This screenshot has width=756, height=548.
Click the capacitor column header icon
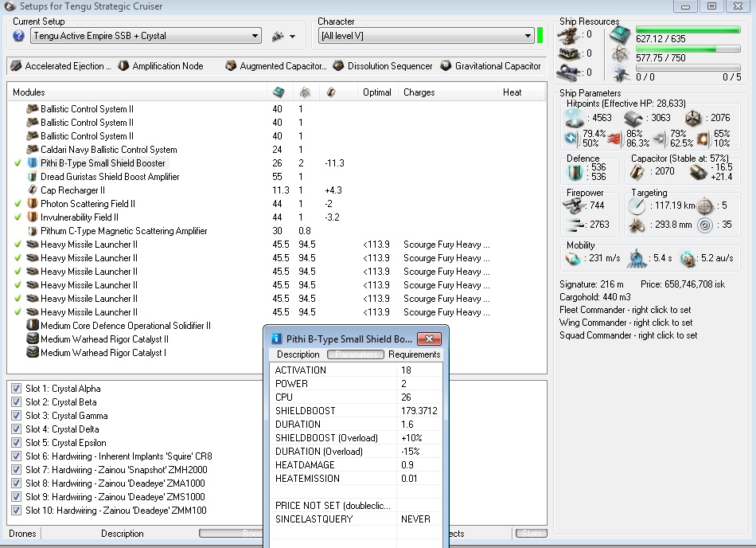(331, 92)
